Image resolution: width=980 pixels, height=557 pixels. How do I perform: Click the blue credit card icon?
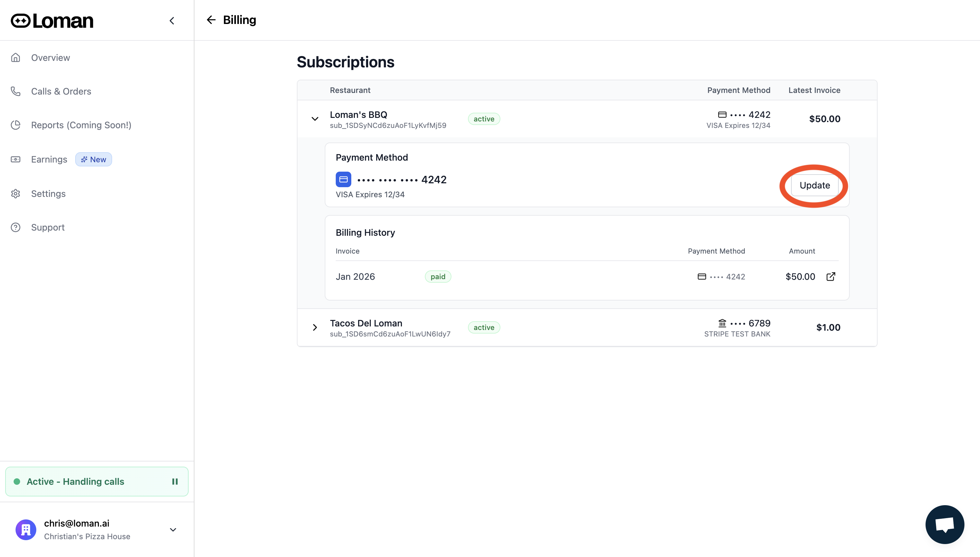tap(344, 179)
